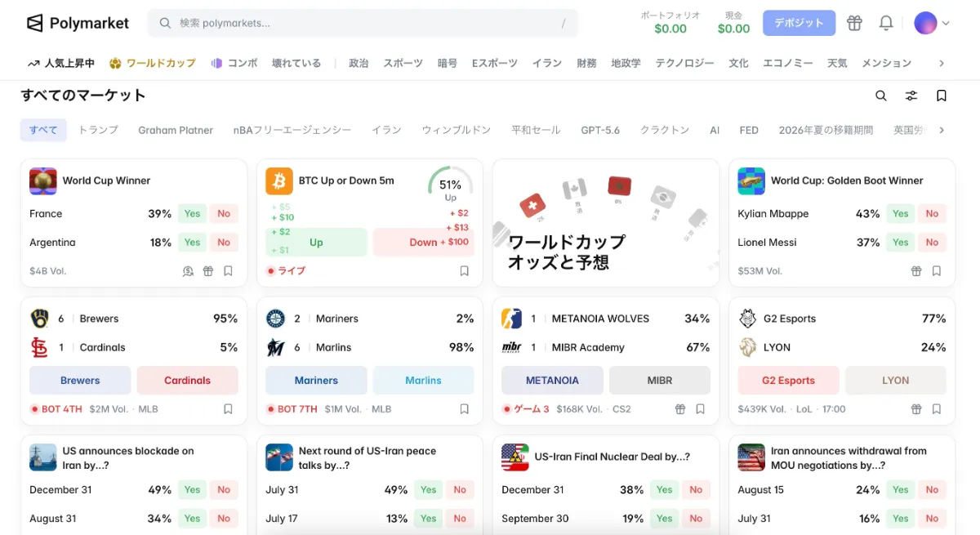Buy No on Argentina
Screen dimensions: 980x535
click(x=224, y=243)
